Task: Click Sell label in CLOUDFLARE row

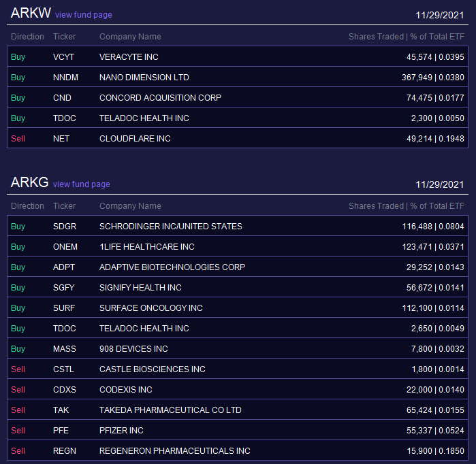Action: [18, 139]
